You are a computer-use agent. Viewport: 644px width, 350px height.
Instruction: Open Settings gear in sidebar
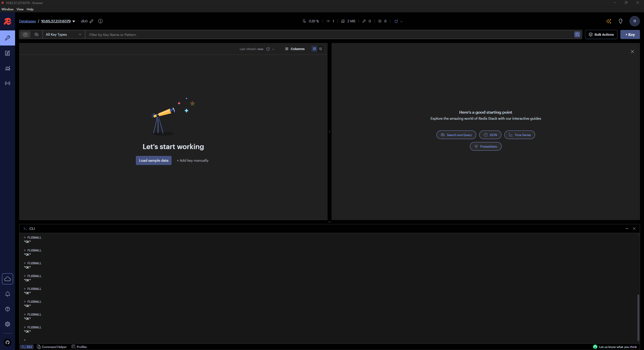(x=8, y=324)
